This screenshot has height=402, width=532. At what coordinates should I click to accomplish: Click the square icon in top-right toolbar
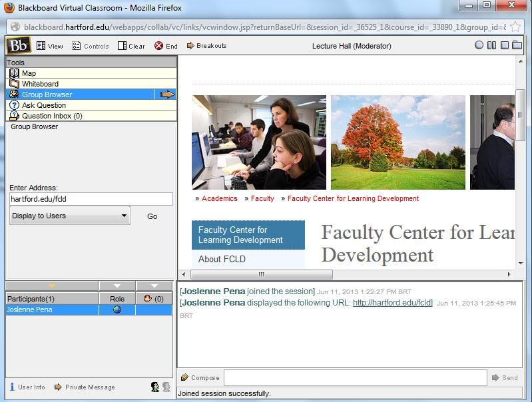coord(505,45)
